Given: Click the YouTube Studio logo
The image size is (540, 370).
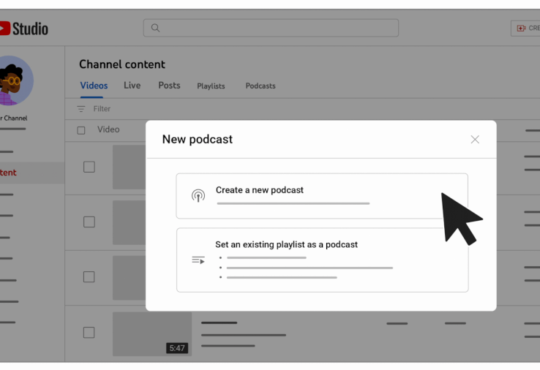Looking at the screenshot, I should pyautogui.click(x=24, y=29).
